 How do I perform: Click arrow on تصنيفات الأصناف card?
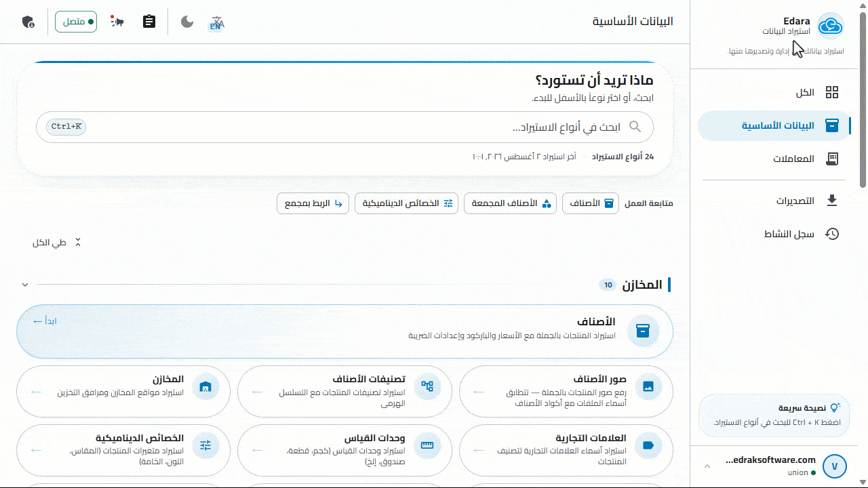(x=258, y=392)
